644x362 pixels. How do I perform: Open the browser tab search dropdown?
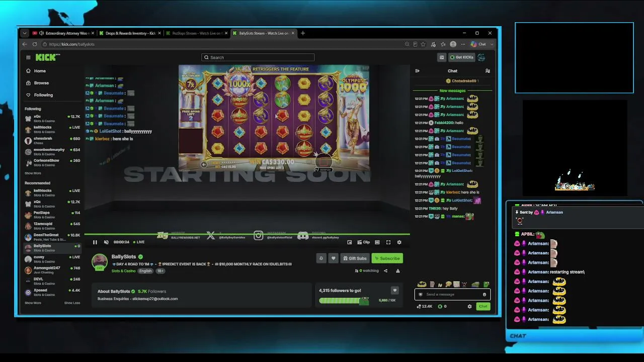click(24, 33)
